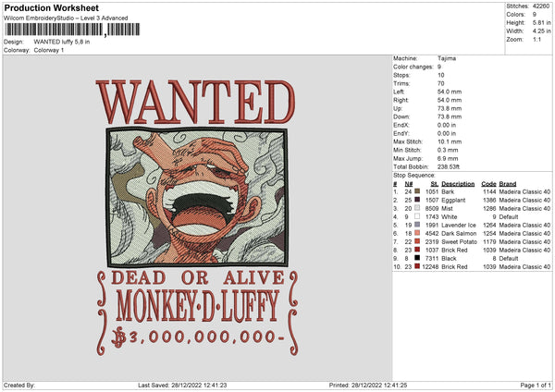This screenshot has width=555, height=392.
Task: Click 'Wilcom EmbroideryStudio – Level 3 Advanced' text
Action: 66,18
